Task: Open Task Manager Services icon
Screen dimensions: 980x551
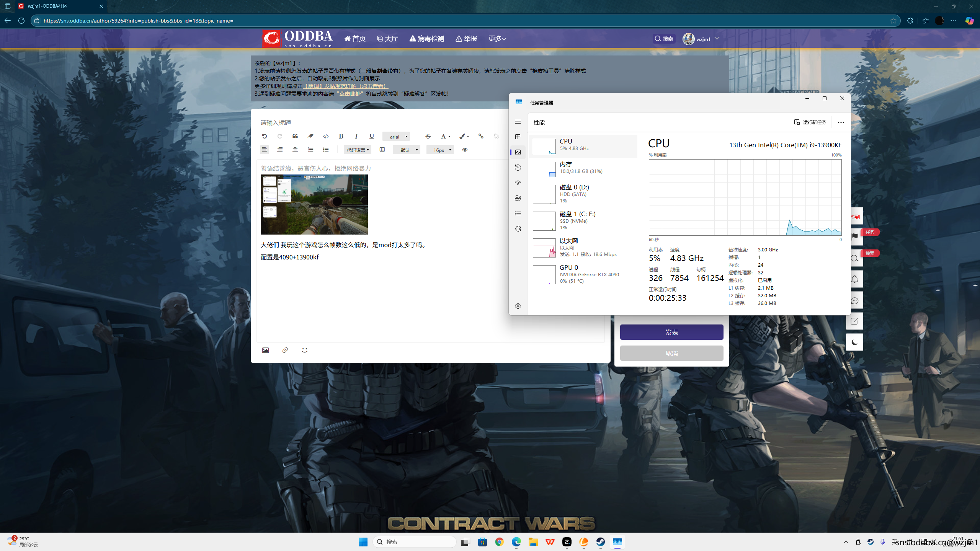Action: pyautogui.click(x=518, y=229)
